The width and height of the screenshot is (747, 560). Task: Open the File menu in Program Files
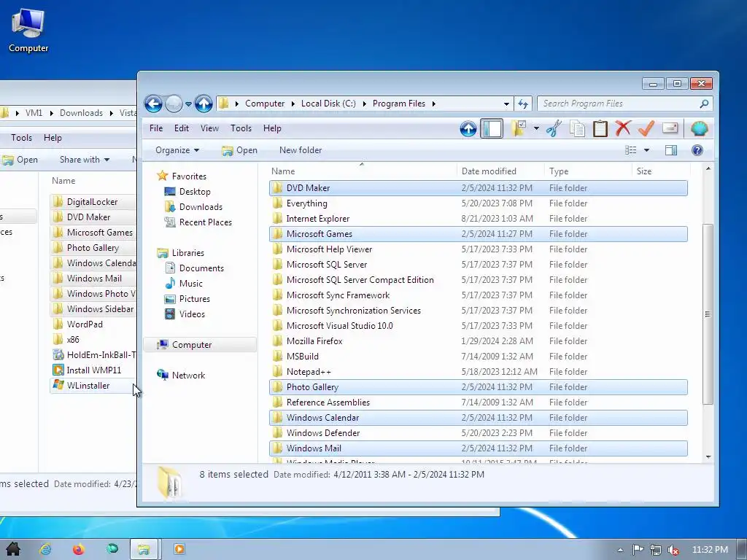click(x=156, y=128)
